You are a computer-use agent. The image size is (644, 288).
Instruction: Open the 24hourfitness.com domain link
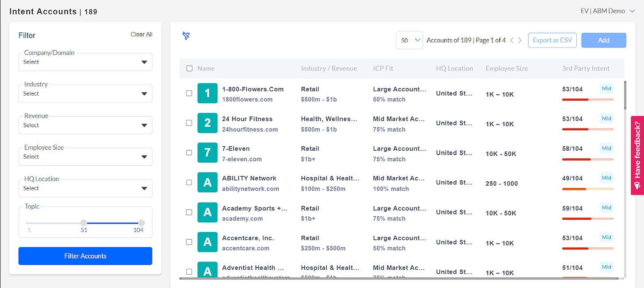(250, 129)
